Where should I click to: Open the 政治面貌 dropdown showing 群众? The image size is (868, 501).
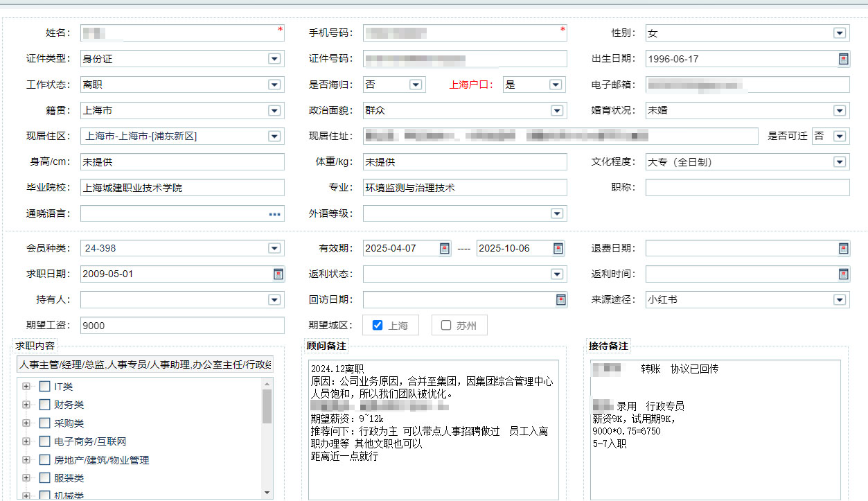click(x=558, y=110)
